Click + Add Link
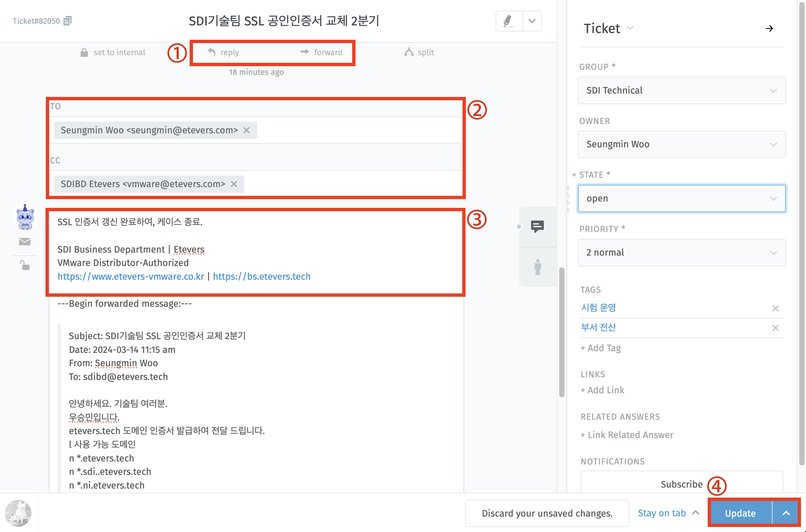 602,390
